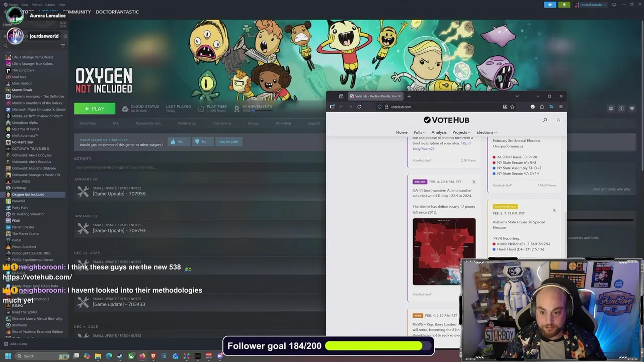Open DoctorFantastic account dropdown in Steam

pyautogui.click(x=590, y=5)
